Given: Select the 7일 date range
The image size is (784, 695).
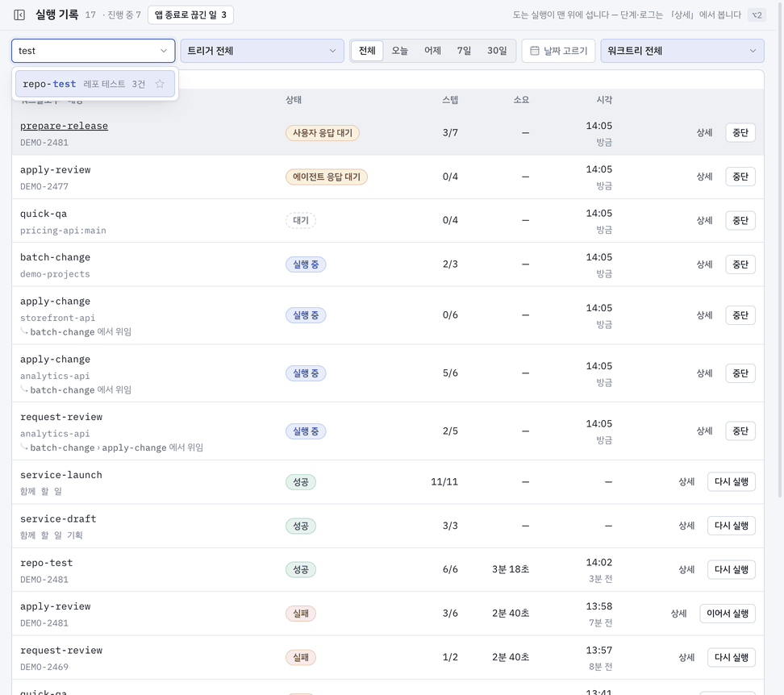Looking at the screenshot, I should pyautogui.click(x=464, y=51).
